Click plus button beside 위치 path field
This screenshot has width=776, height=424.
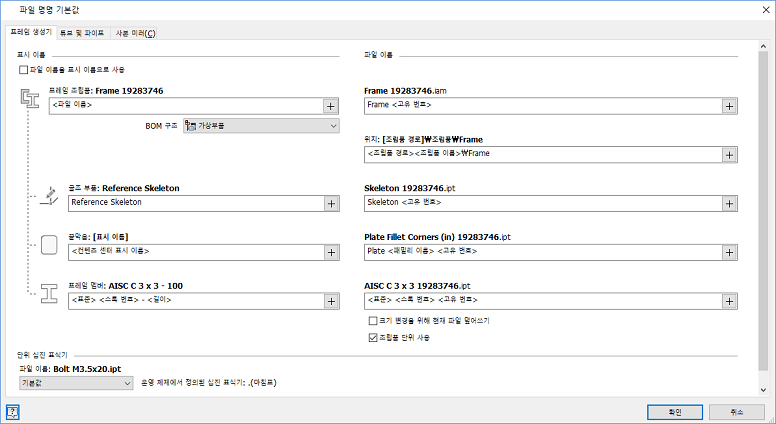(x=730, y=154)
